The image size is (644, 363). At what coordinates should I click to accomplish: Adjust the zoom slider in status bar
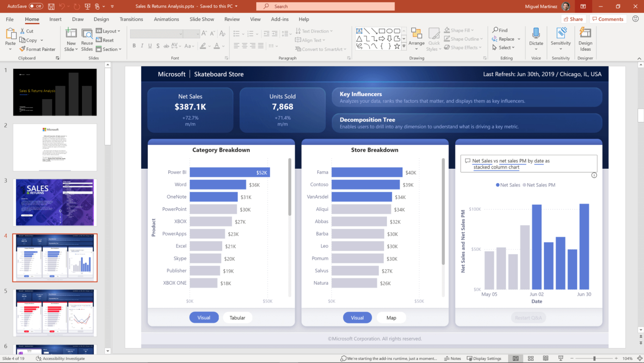tap(594, 358)
